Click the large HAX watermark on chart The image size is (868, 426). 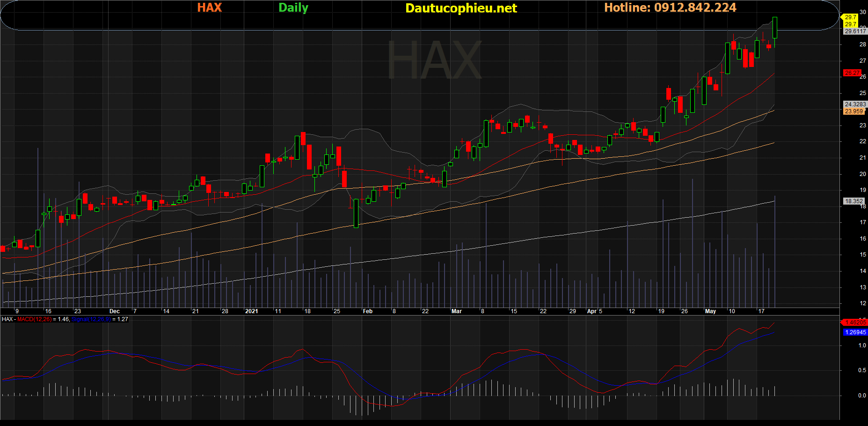434,61
